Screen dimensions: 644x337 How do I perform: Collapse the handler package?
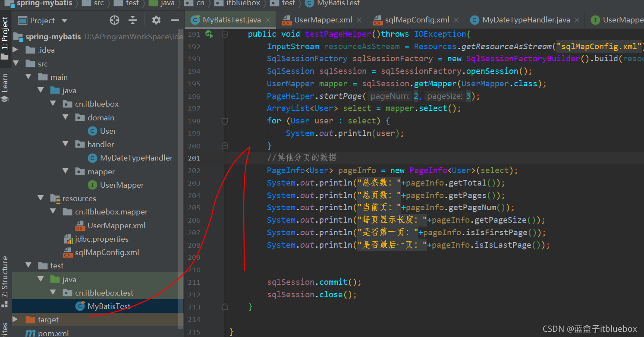pyautogui.click(x=66, y=144)
